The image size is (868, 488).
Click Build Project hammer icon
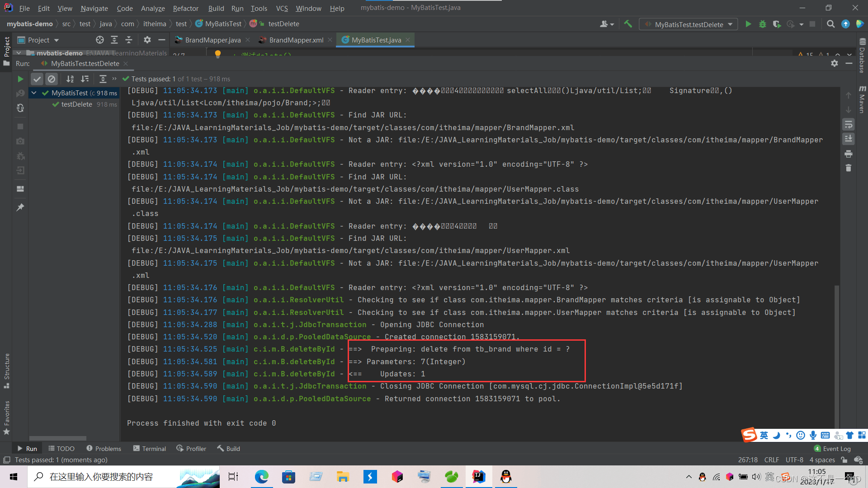pyautogui.click(x=628, y=24)
